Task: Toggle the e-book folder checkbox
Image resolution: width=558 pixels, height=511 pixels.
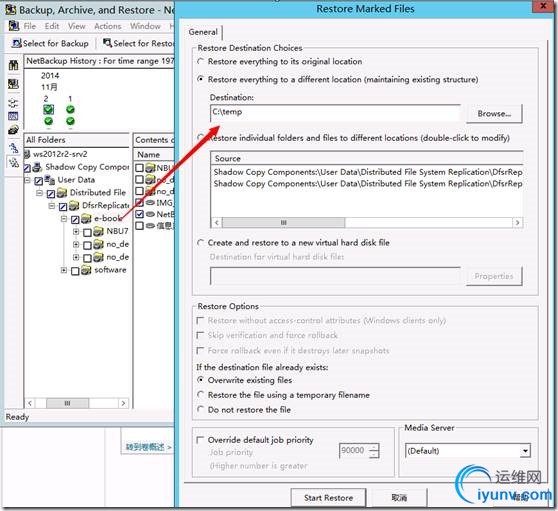Action: coord(75,220)
